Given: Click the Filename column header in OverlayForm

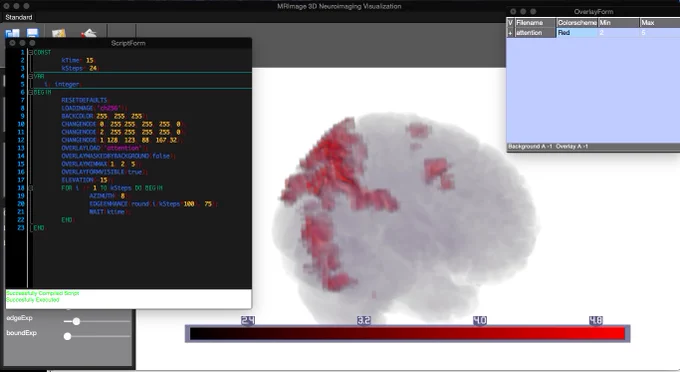Looking at the screenshot, I should pyautogui.click(x=535, y=23).
